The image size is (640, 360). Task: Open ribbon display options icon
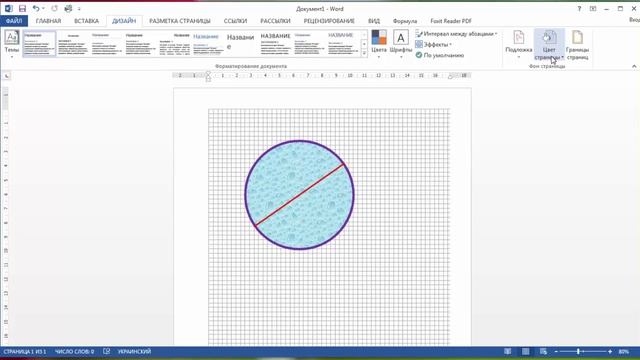click(593, 9)
